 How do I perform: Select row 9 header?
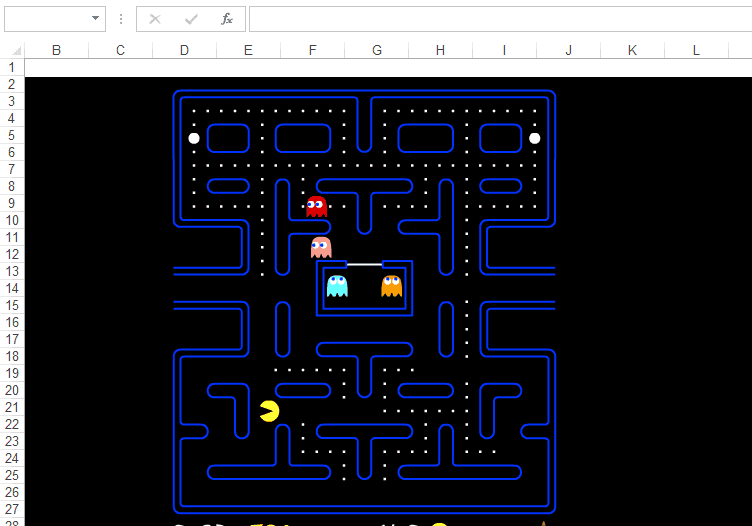(12, 203)
